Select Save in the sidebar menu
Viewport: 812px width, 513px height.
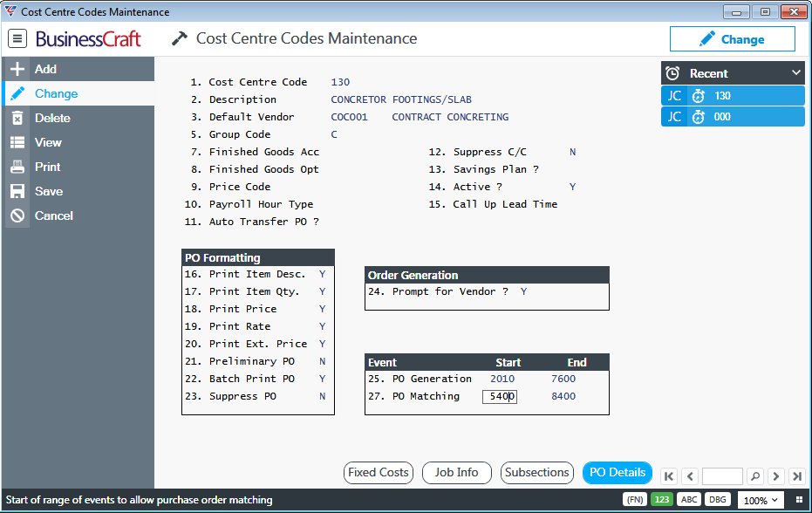(x=78, y=191)
